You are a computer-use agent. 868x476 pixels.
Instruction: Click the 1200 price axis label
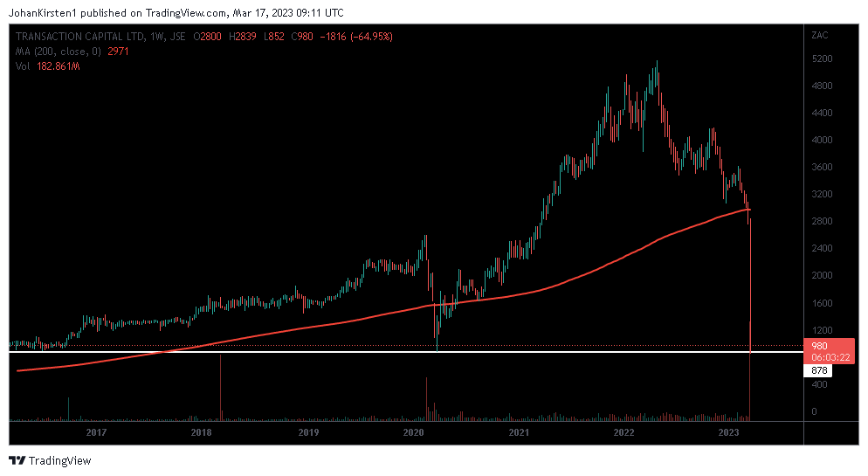(822, 330)
